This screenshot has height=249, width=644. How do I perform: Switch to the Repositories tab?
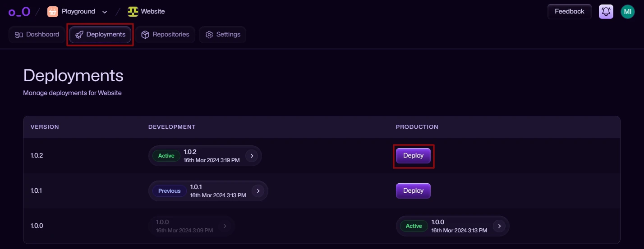pos(165,35)
